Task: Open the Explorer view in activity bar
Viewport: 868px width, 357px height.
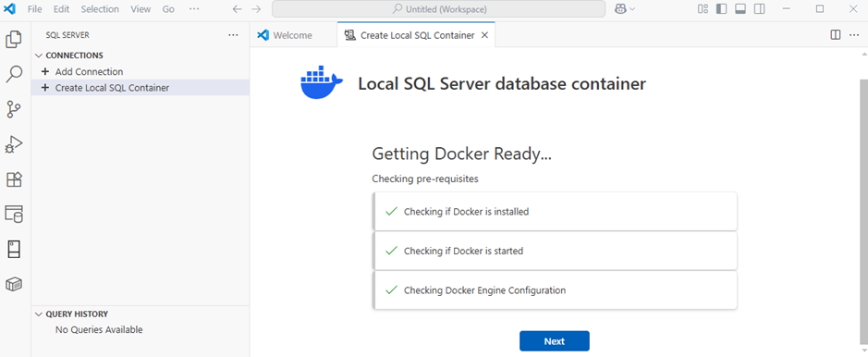Action: pyautogui.click(x=14, y=39)
